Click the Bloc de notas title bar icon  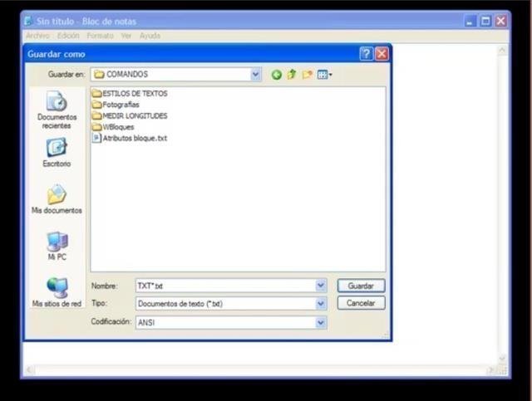point(28,21)
